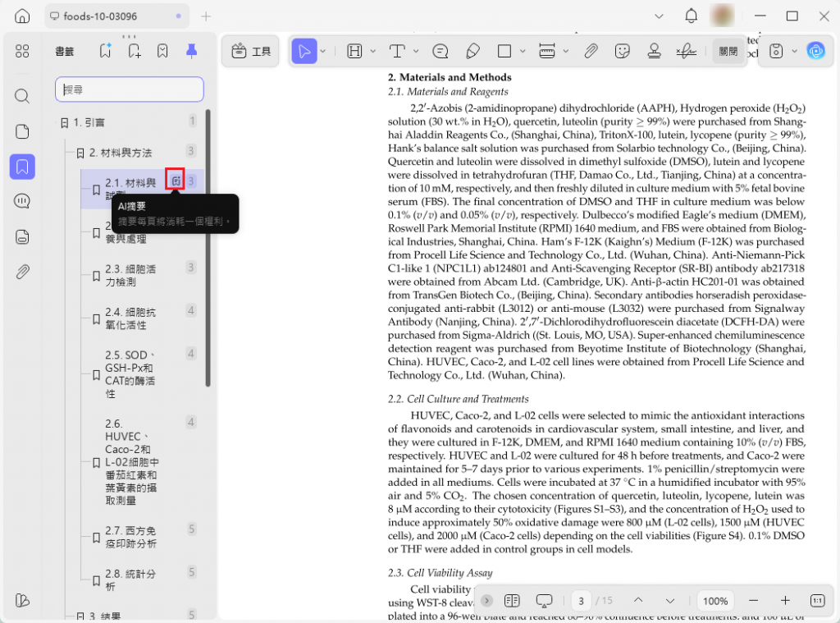The width and height of the screenshot is (840, 623).
Task: Open the notifications bell
Action: 691,16
